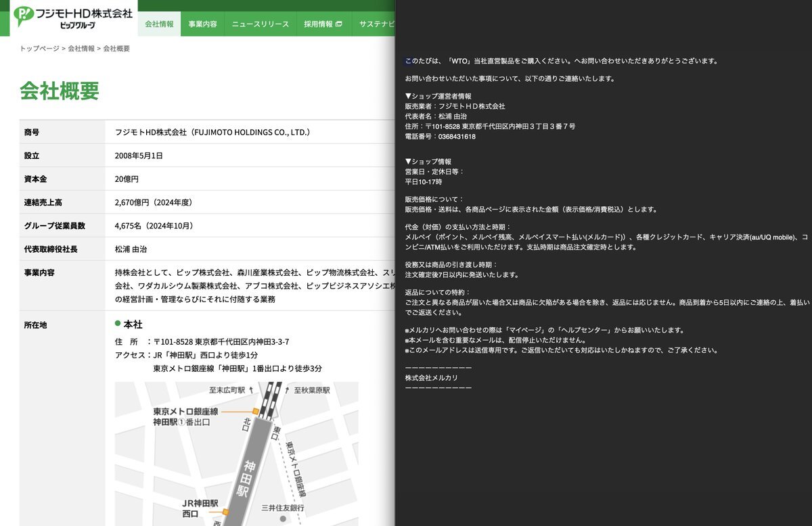The height and width of the screenshot is (526, 812).
Task: Select the 所在地 row label
Action: [x=36, y=325]
